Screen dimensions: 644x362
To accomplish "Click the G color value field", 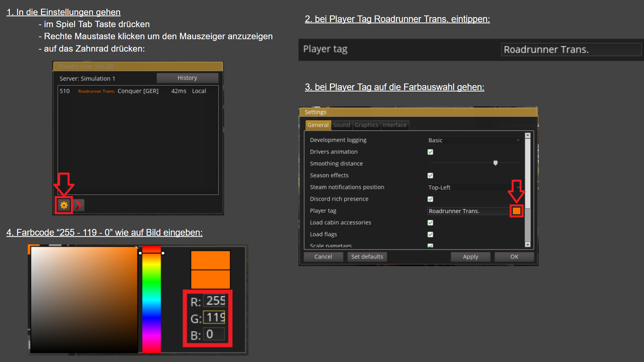I will click(x=214, y=317).
